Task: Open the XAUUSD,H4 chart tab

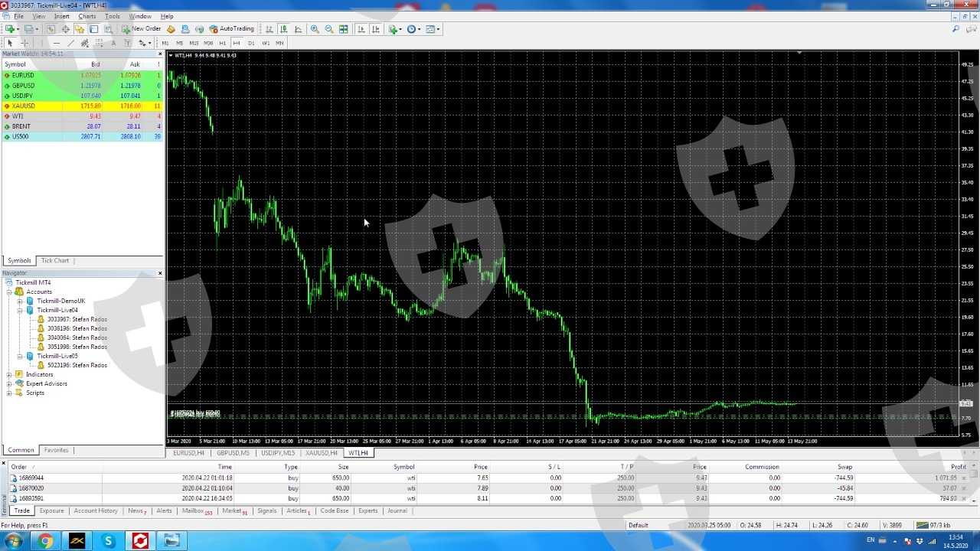Action: coord(322,453)
